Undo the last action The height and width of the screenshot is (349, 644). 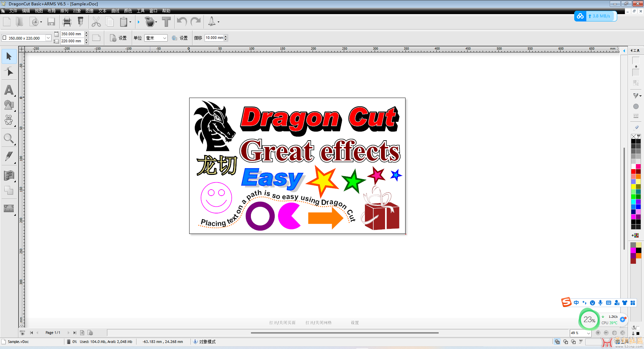click(x=182, y=22)
